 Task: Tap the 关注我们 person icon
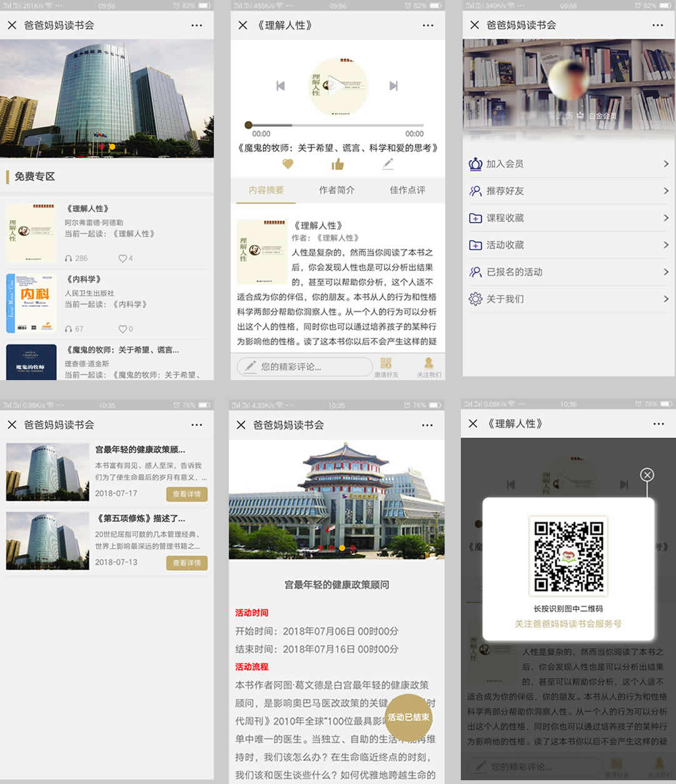[x=428, y=363]
